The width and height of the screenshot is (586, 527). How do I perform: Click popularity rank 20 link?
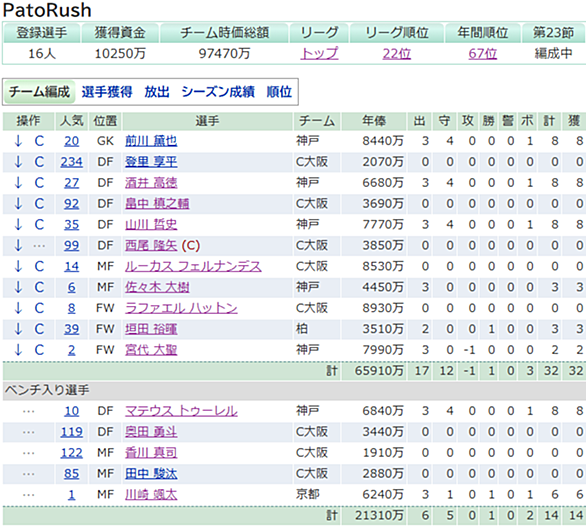pos(71,141)
